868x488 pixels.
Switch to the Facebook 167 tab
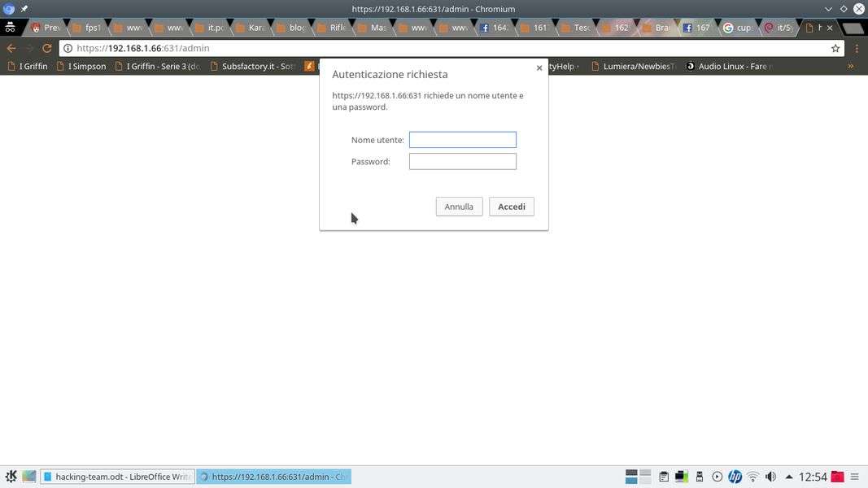pos(697,28)
